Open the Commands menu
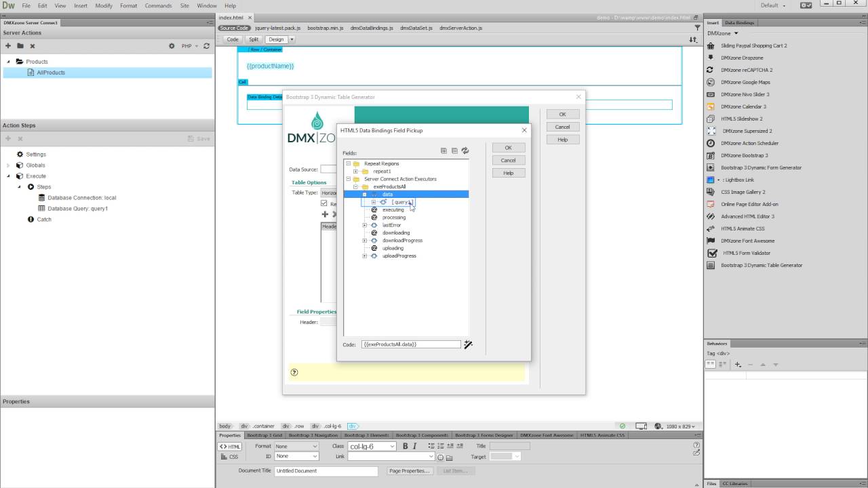 158,5
